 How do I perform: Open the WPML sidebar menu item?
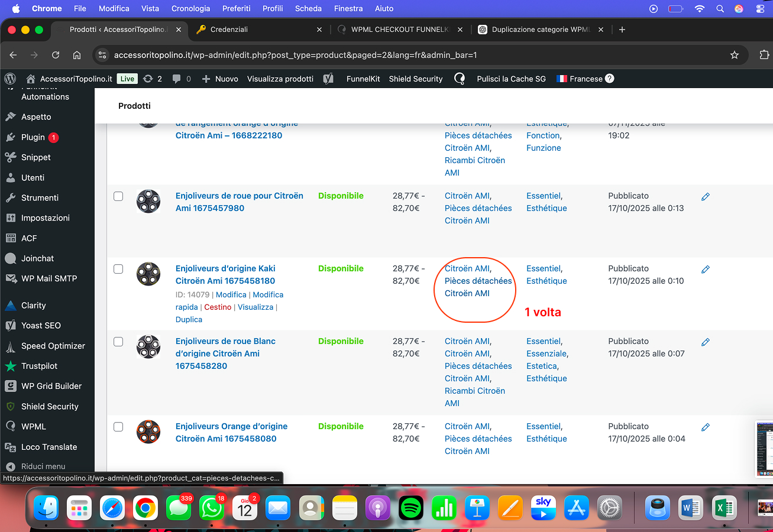click(33, 426)
